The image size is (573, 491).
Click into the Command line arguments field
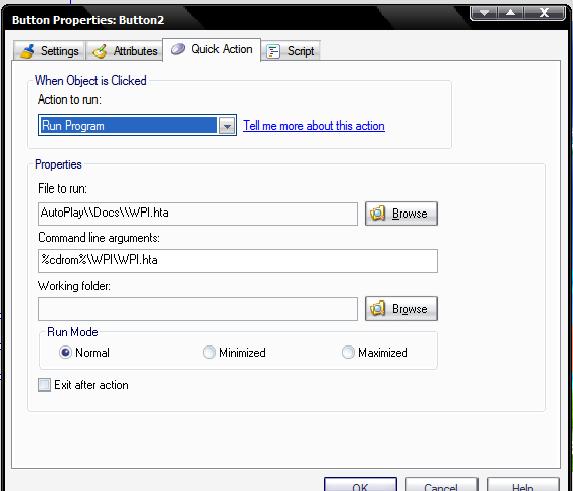238,261
